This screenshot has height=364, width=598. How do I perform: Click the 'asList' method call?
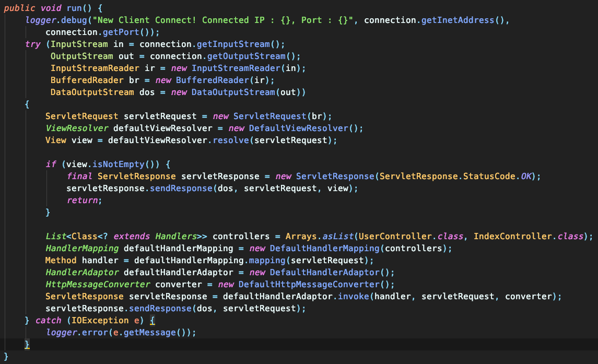pyautogui.click(x=338, y=237)
